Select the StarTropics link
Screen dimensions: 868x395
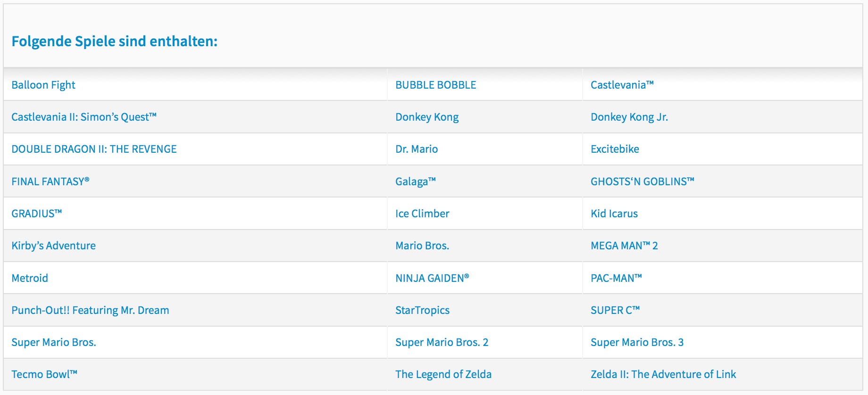pyautogui.click(x=423, y=310)
